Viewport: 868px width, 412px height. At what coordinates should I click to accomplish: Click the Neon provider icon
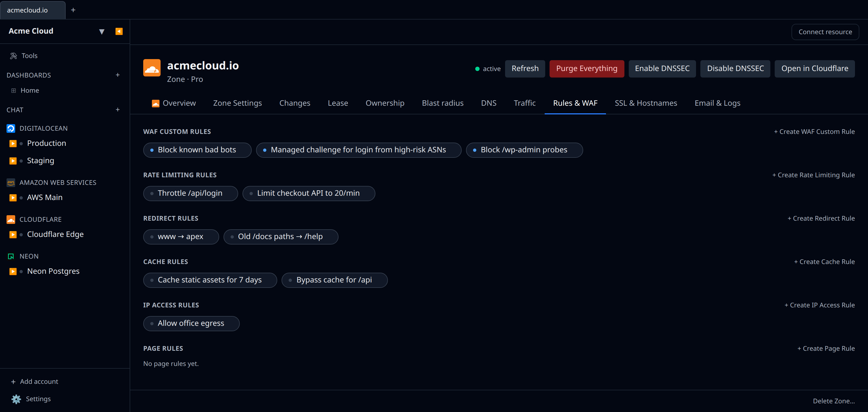click(x=11, y=256)
